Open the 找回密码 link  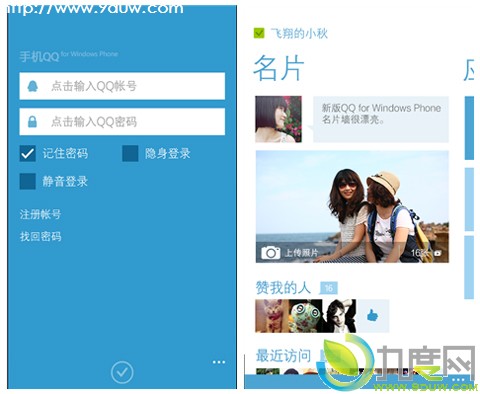pos(40,236)
